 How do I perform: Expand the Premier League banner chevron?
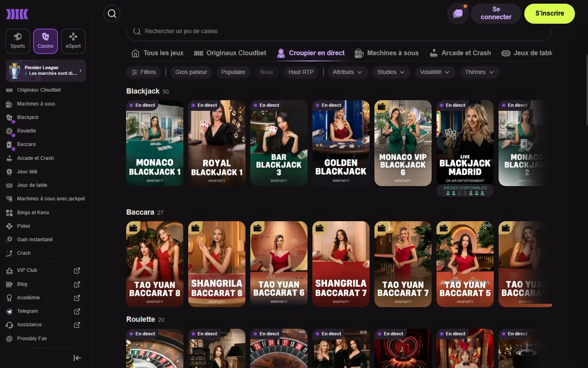point(80,71)
